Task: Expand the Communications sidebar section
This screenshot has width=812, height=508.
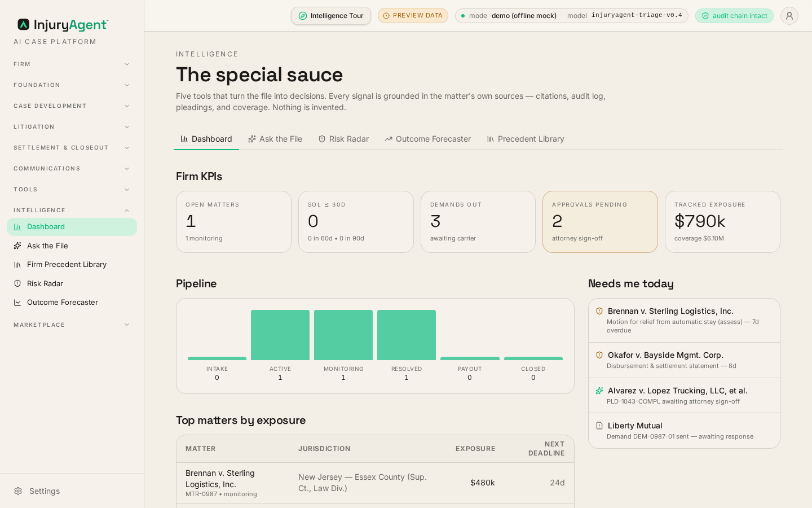Action: point(72,169)
